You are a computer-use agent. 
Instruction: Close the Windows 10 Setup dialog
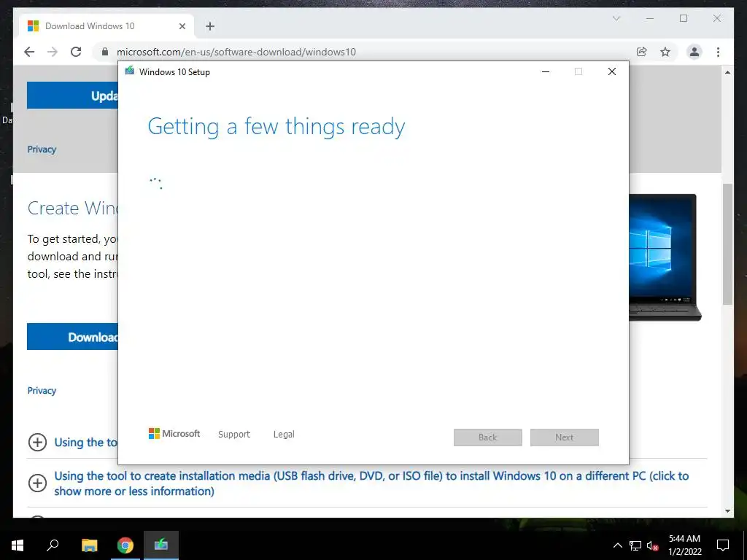612,71
